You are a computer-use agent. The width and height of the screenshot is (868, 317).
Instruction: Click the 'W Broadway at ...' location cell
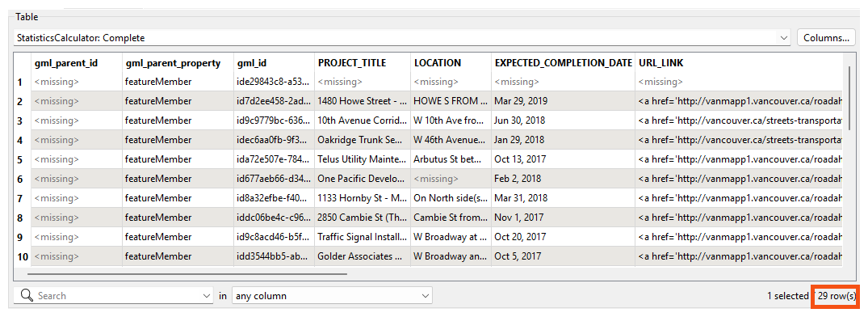point(451,237)
